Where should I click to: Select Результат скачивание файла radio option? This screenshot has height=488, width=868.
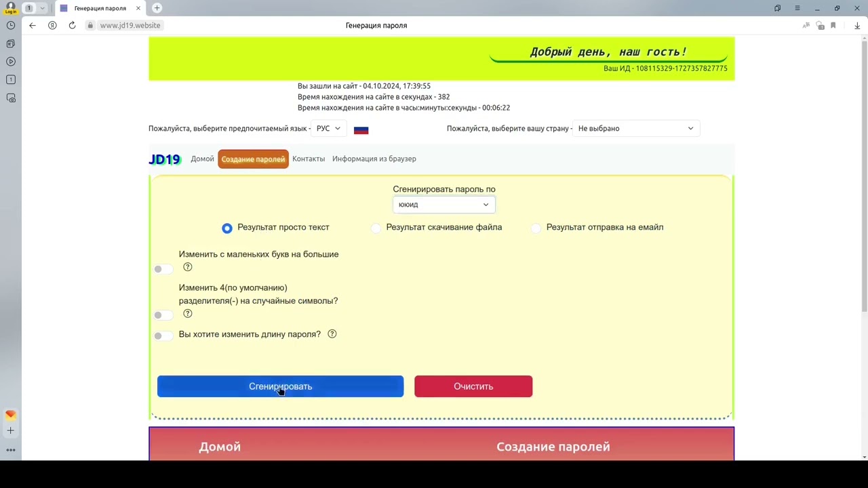(x=376, y=228)
